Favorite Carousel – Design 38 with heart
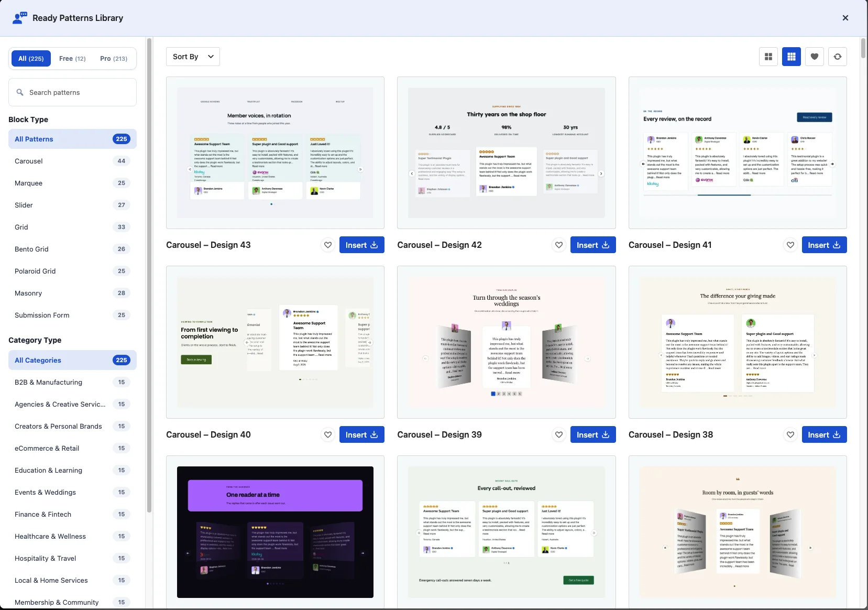Viewport: 868px width, 610px height. (790, 434)
